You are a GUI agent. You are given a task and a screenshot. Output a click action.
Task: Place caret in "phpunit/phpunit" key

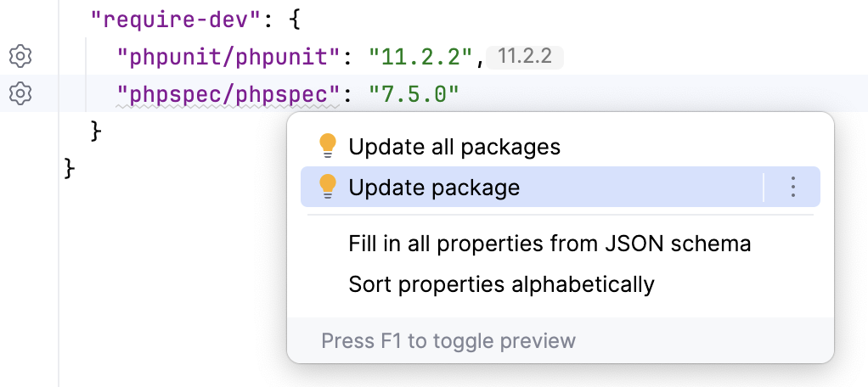coord(228,57)
